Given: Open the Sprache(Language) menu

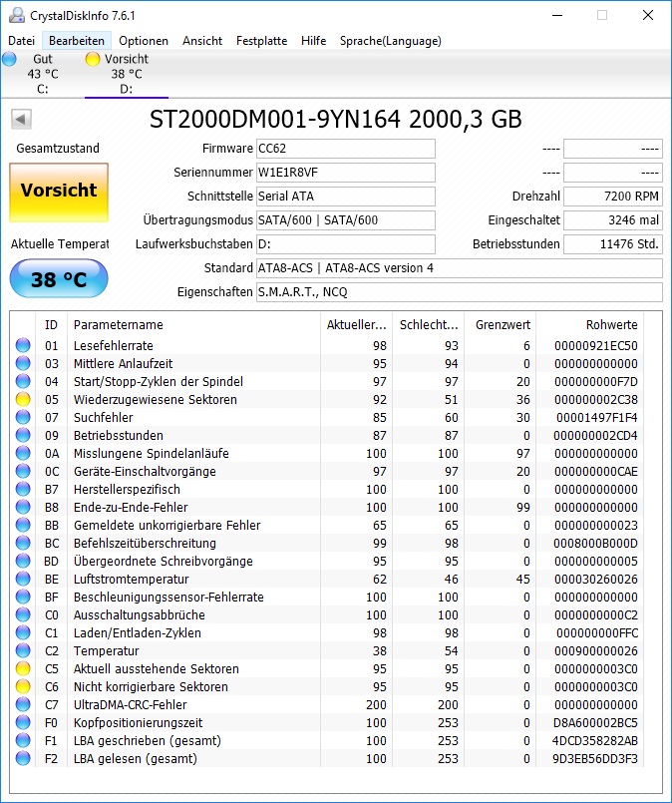Looking at the screenshot, I should click(391, 41).
